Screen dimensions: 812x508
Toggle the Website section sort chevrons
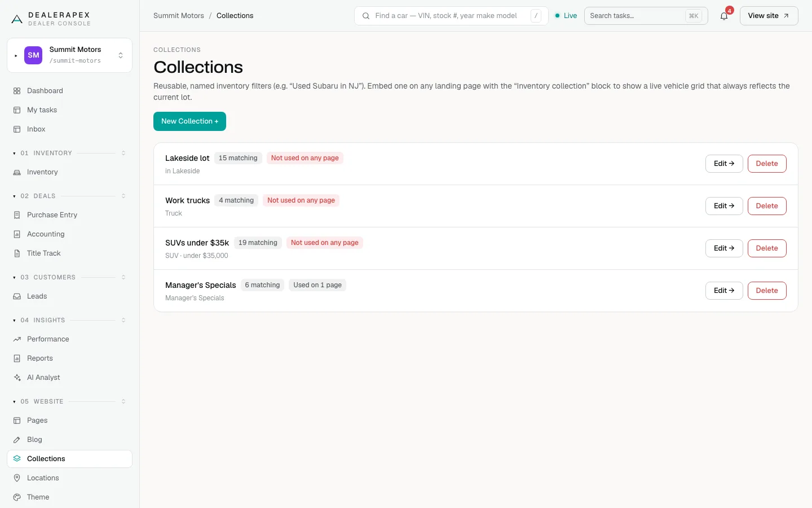123,401
